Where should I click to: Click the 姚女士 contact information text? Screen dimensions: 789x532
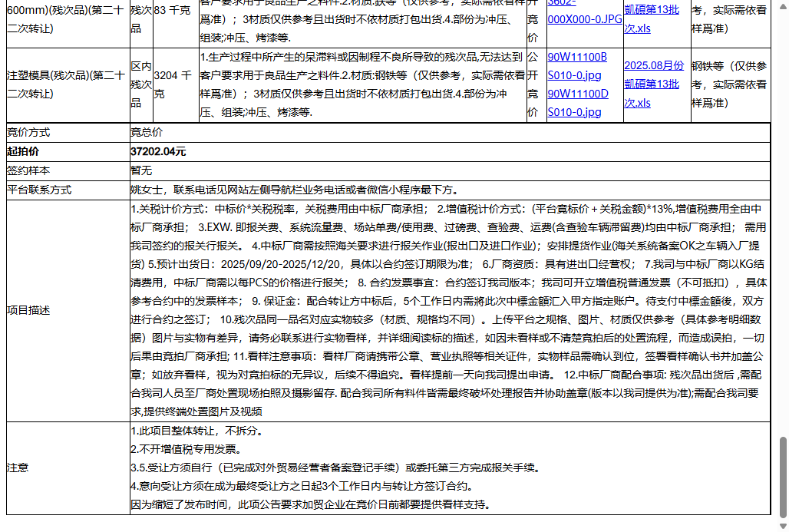(295, 190)
